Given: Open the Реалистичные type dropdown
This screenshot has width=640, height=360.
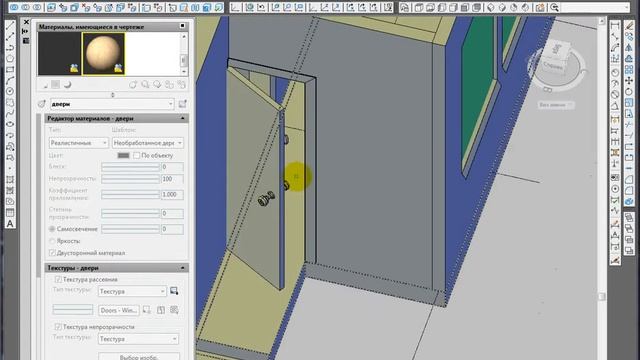Looking at the screenshot, I should click(x=104, y=143).
